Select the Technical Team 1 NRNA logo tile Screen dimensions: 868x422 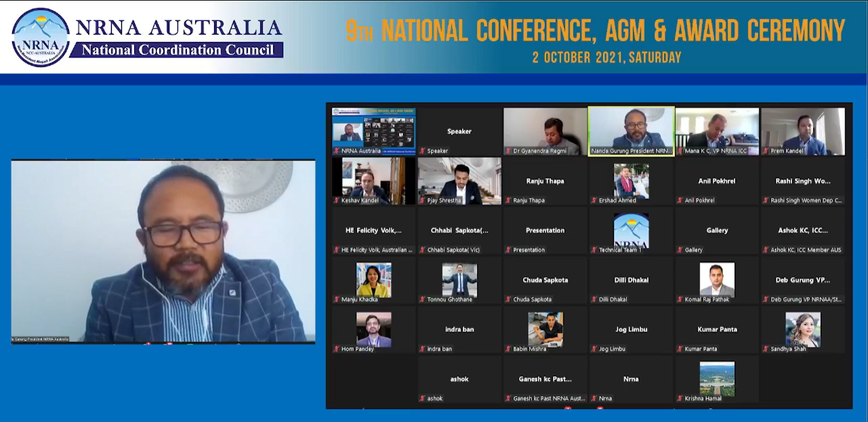tap(631, 231)
